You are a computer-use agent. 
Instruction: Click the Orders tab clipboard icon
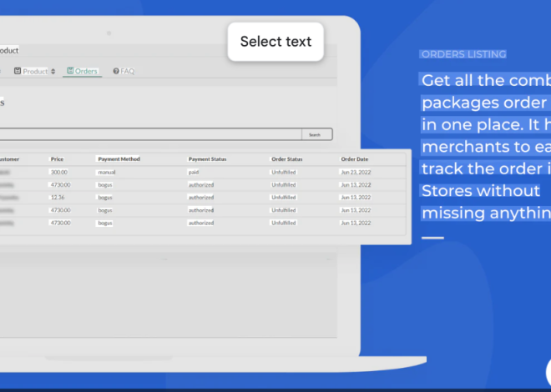[70, 71]
